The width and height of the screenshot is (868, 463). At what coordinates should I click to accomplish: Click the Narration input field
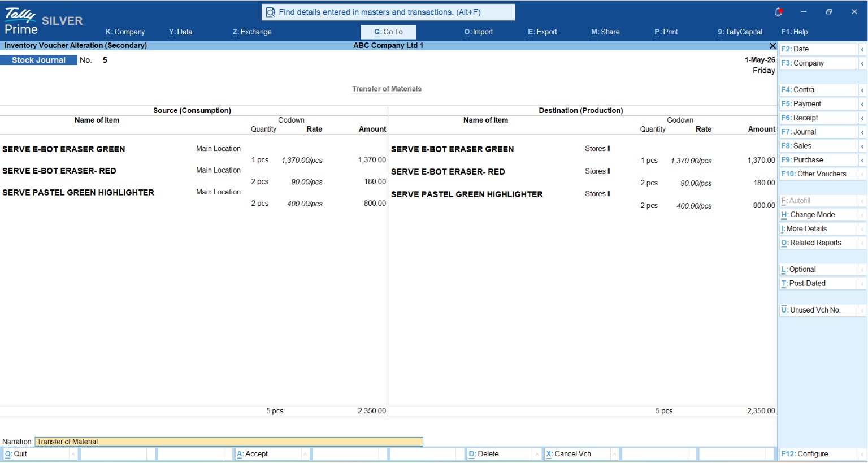pos(229,442)
